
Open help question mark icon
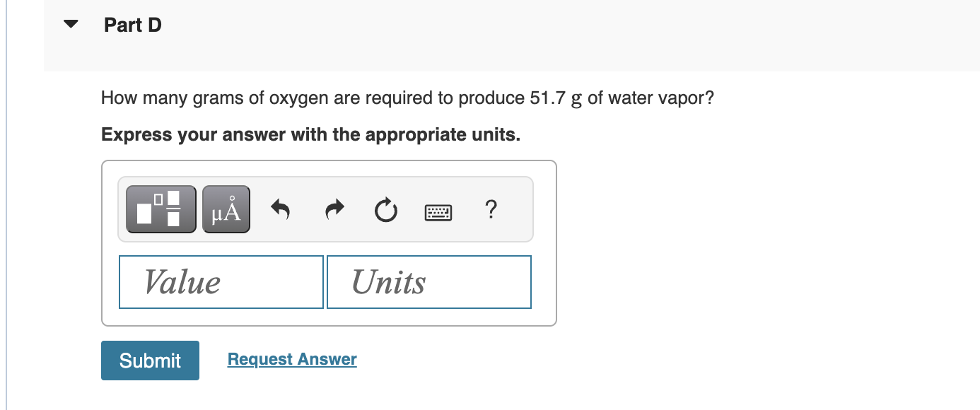click(x=491, y=209)
